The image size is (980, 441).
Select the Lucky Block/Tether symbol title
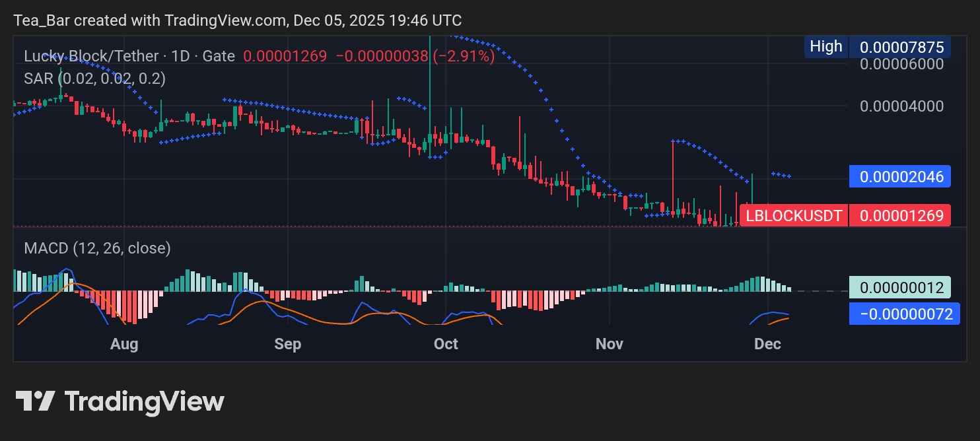coord(92,56)
